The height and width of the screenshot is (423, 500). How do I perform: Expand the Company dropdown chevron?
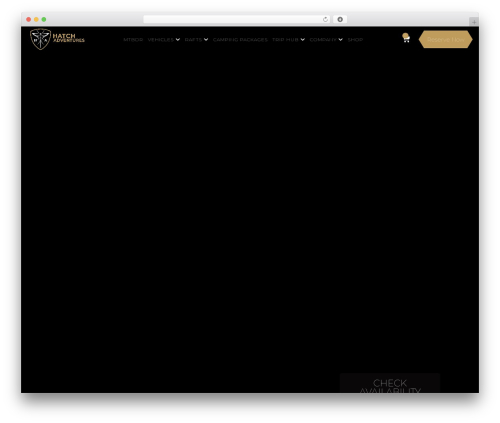340,39
